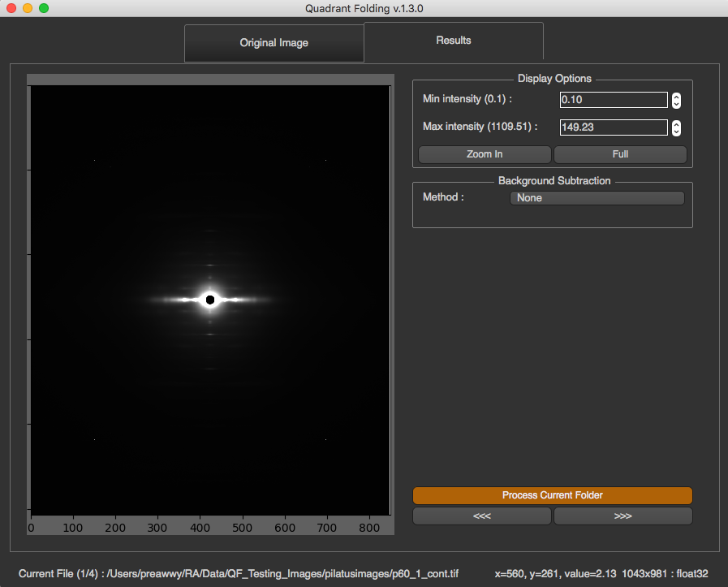Go to next image with >>> button
Image resolution: width=728 pixels, height=587 pixels.
click(623, 516)
